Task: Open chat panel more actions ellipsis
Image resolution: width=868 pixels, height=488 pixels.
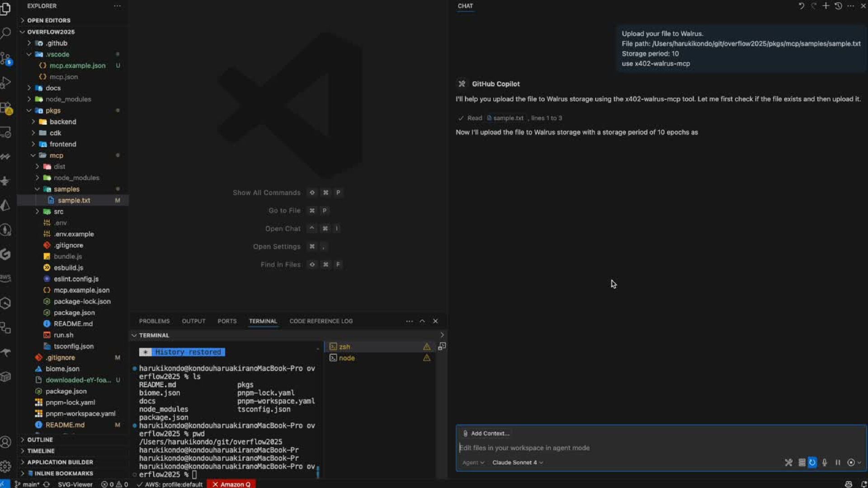Action: point(850,6)
